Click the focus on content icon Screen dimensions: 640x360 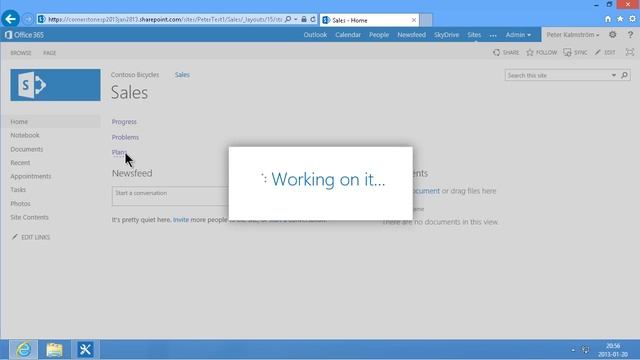point(630,52)
